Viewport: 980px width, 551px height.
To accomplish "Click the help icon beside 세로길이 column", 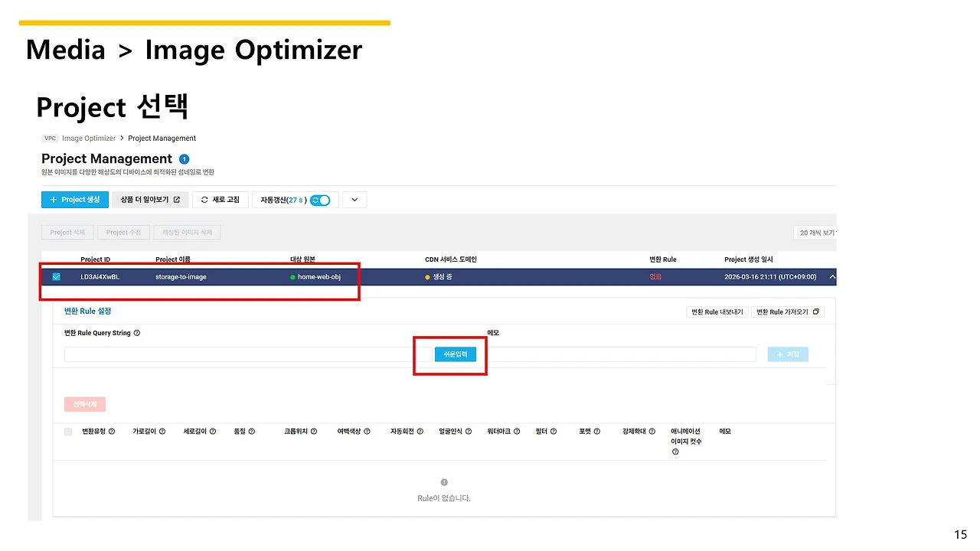I will (x=213, y=432).
